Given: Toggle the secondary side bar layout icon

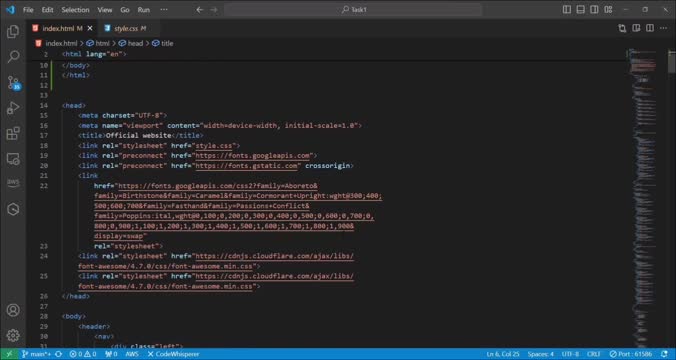Looking at the screenshot, I should coord(594,9).
